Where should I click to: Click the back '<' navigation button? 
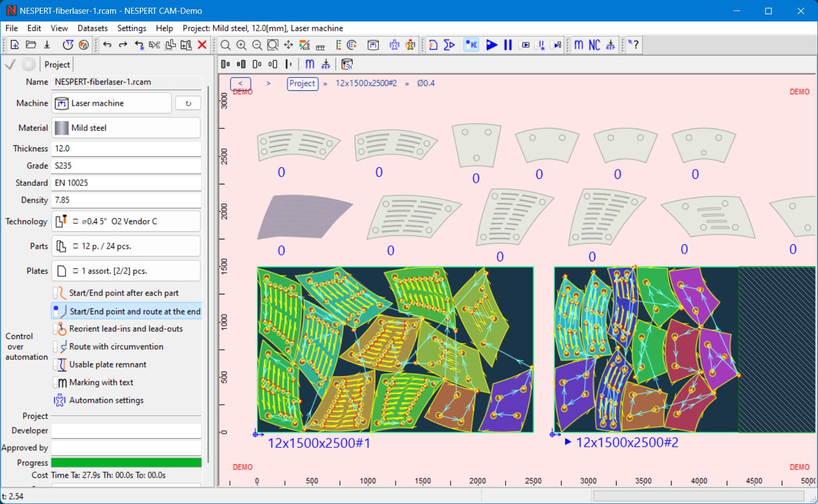coord(240,84)
